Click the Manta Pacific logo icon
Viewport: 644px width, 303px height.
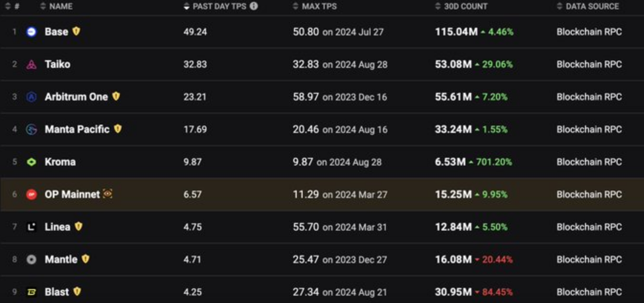(x=32, y=129)
